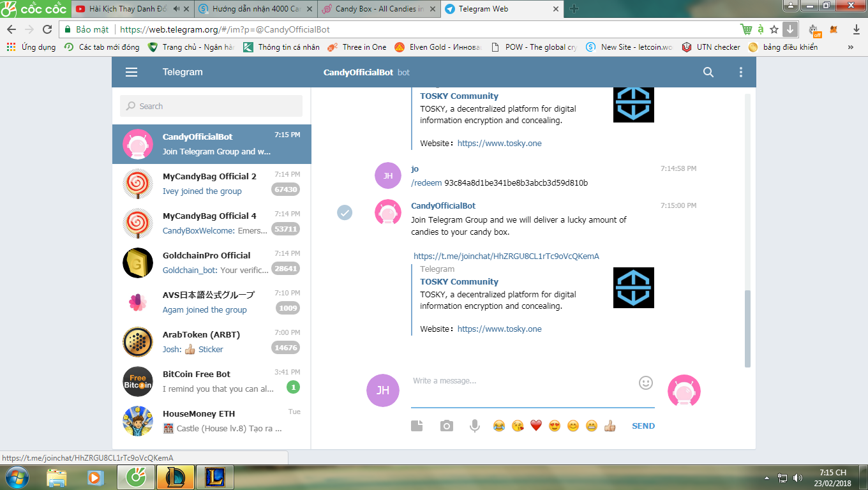Screen dimensions: 868x490
Task: Open the Telegram hamburger menu
Action: coord(131,72)
